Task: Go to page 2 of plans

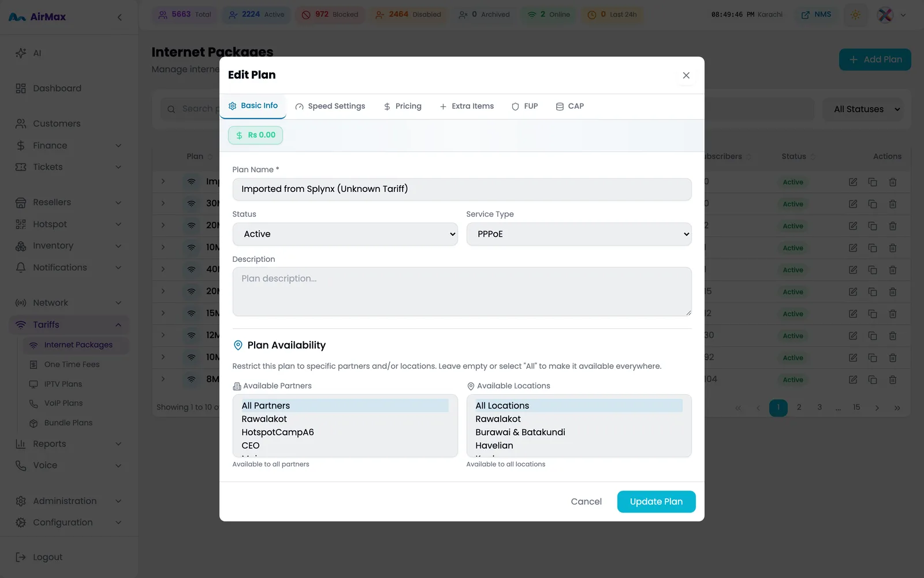Action: tap(799, 407)
